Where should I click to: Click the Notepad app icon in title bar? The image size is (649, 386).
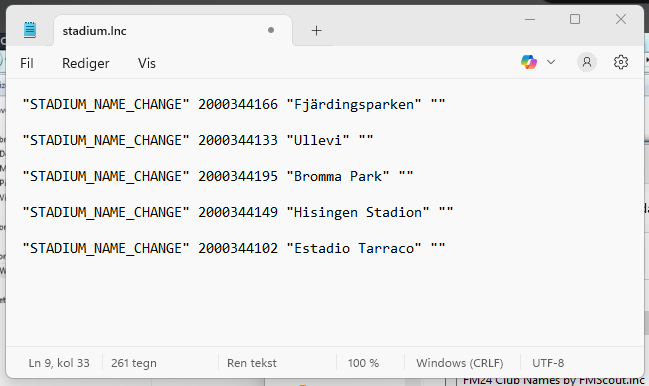(30, 30)
